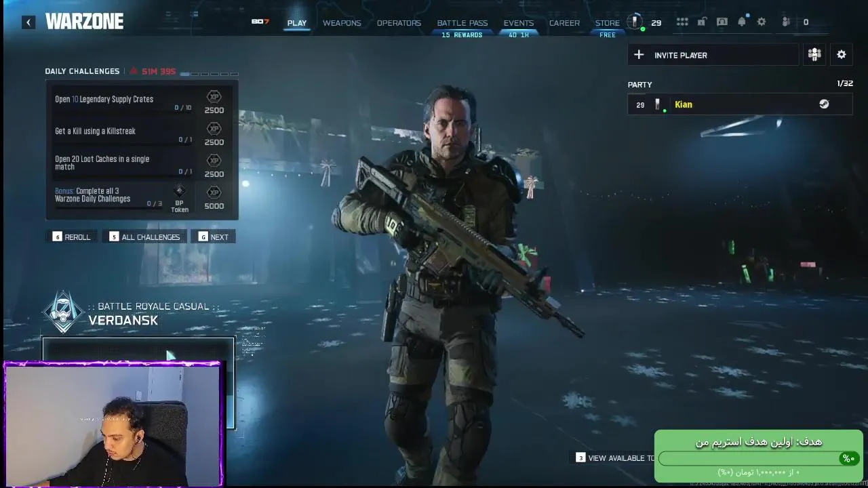This screenshot has height=488, width=868.
Task: Open the notifications bell
Action: tap(742, 22)
